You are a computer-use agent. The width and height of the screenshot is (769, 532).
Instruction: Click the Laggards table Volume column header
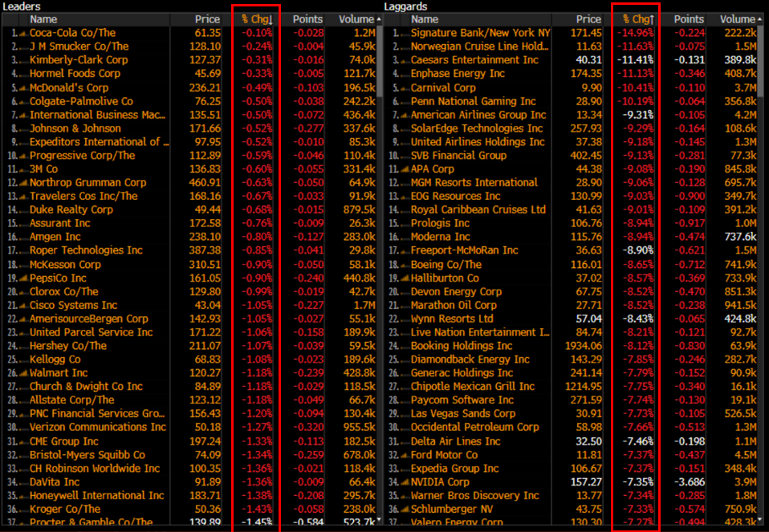738,19
